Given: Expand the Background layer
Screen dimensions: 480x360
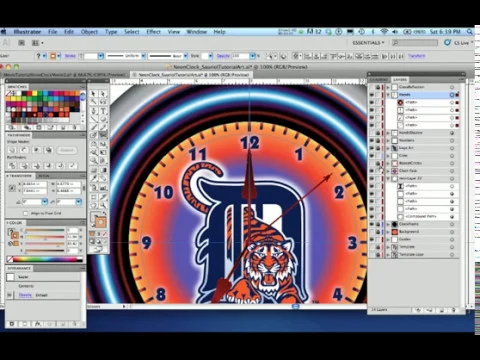Looking at the screenshot, I should (388, 232).
